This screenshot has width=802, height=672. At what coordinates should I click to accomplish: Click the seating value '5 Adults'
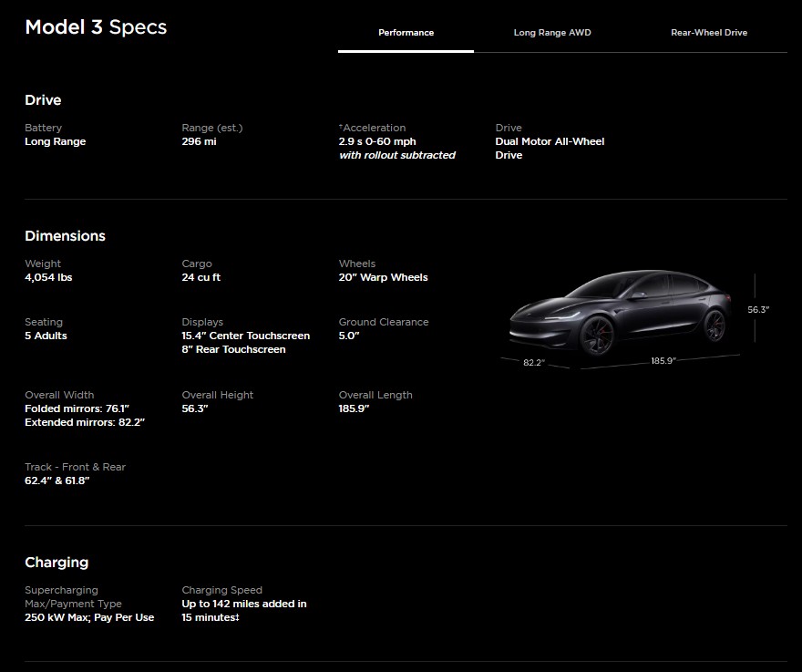pyautogui.click(x=46, y=336)
